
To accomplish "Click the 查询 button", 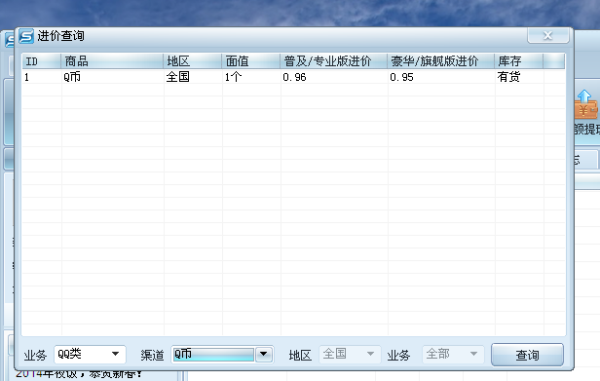I will pos(527,355).
